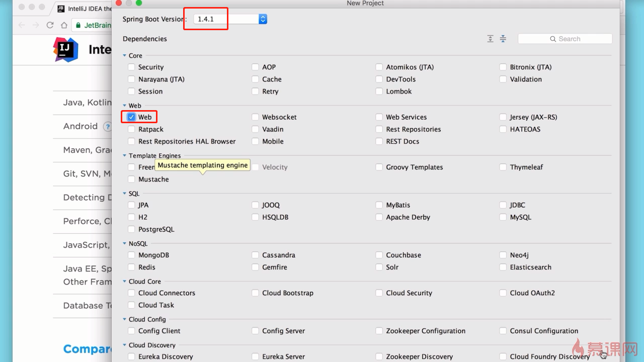Tick the MySQL checkbox
This screenshot has height=362, width=644.
tap(503, 217)
